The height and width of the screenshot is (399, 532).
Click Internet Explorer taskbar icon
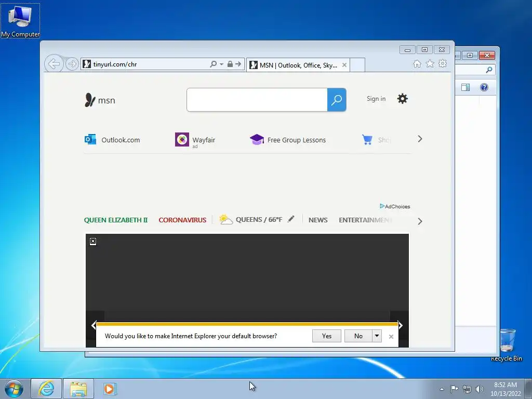[x=46, y=389]
